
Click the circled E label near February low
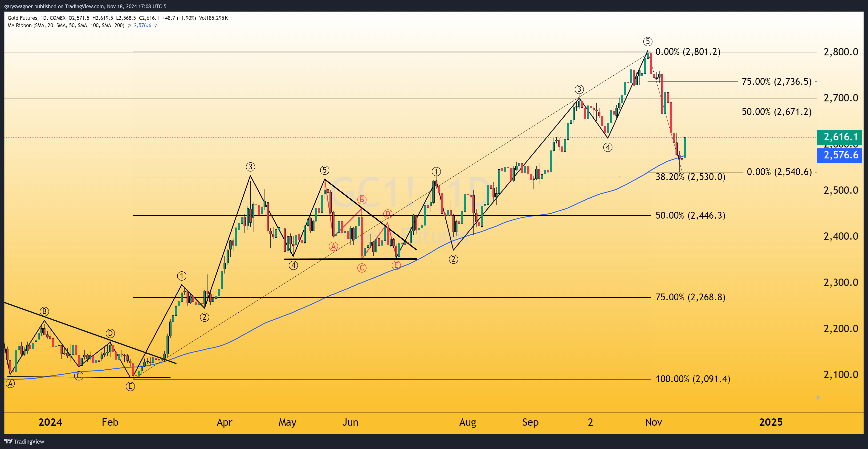pos(130,386)
